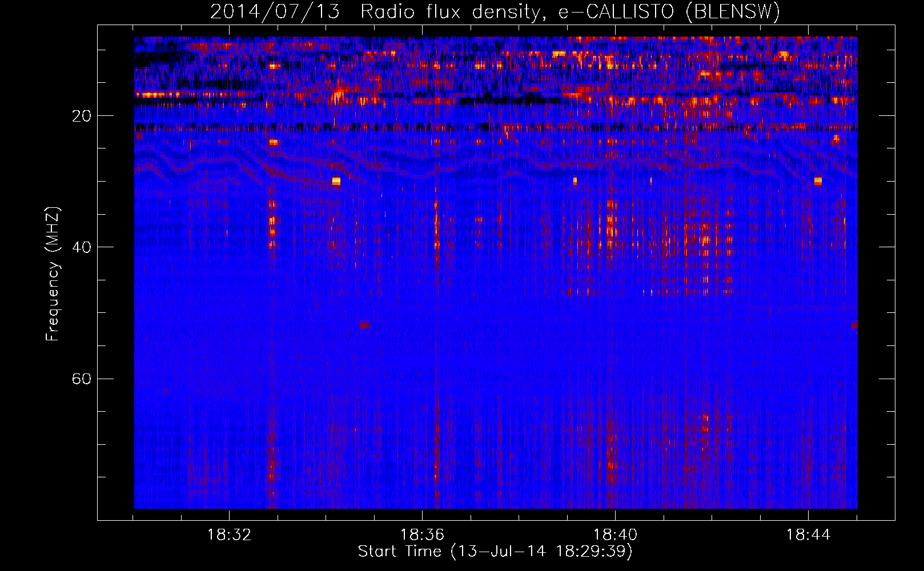Click the 'Start Time (13-Jul-14 18:29:39)' axis label
Viewport: 924px width, 571px height.
click(495, 552)
